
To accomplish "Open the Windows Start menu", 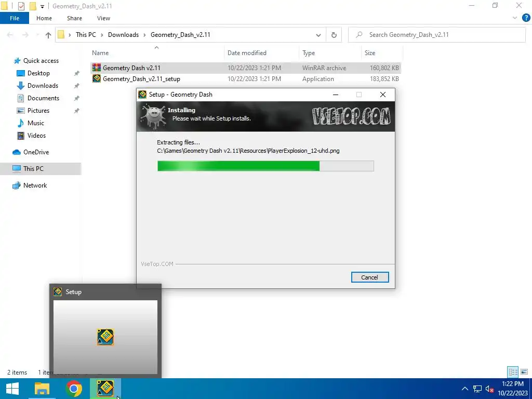I will [12, 389].
